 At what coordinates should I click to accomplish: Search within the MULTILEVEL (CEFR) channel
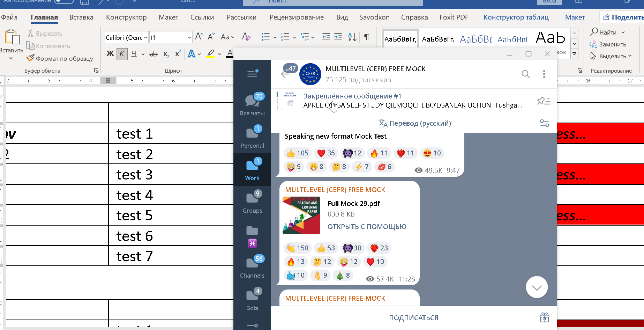(x=526, y=74)
